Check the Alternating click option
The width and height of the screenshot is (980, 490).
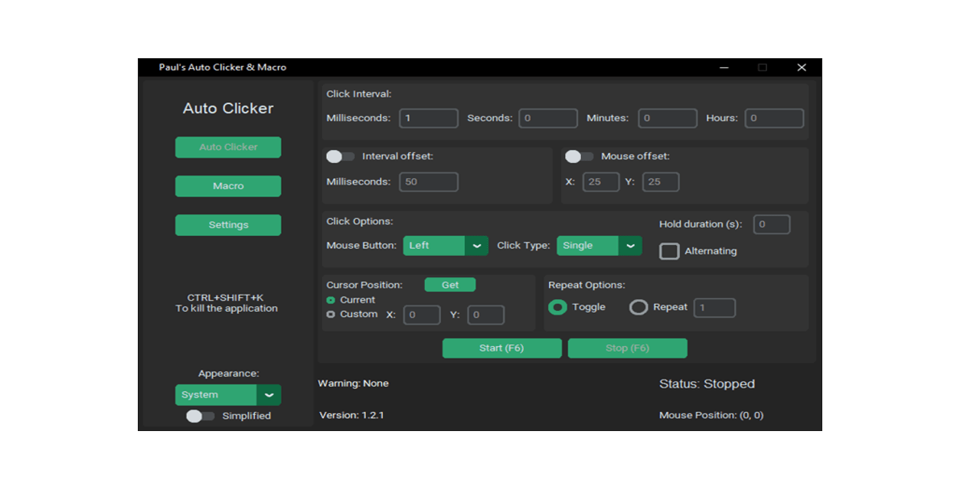(669, 251)
